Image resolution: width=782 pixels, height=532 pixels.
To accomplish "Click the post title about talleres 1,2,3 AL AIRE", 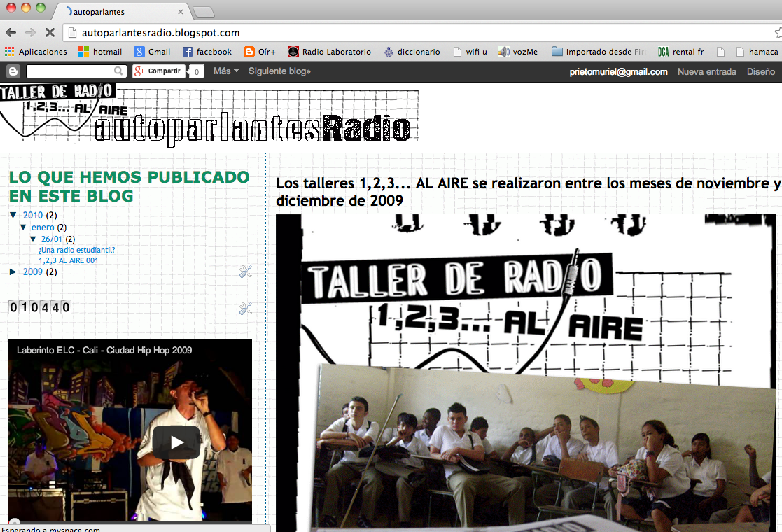I will 529,192.
